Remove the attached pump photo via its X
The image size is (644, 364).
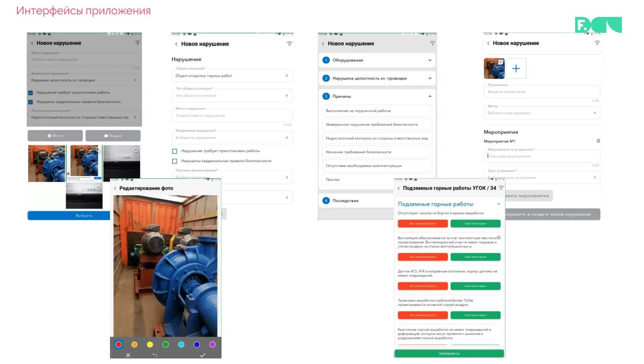(x=501, y=62)
